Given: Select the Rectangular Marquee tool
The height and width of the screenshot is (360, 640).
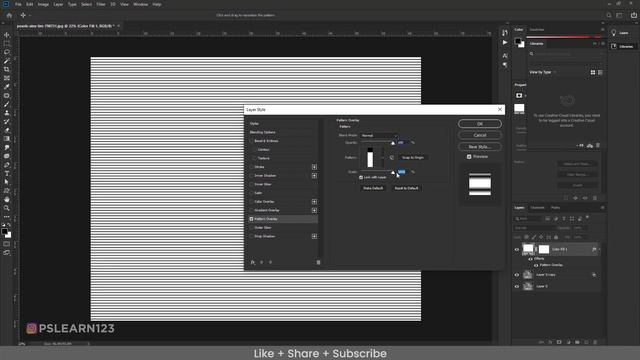Looking at the screenshot, I should 7,44.
